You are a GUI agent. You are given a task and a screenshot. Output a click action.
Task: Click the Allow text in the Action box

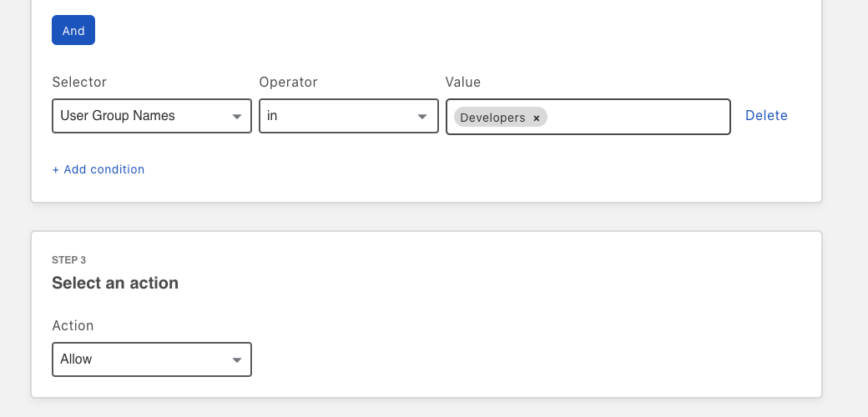(x=76, y=359)
